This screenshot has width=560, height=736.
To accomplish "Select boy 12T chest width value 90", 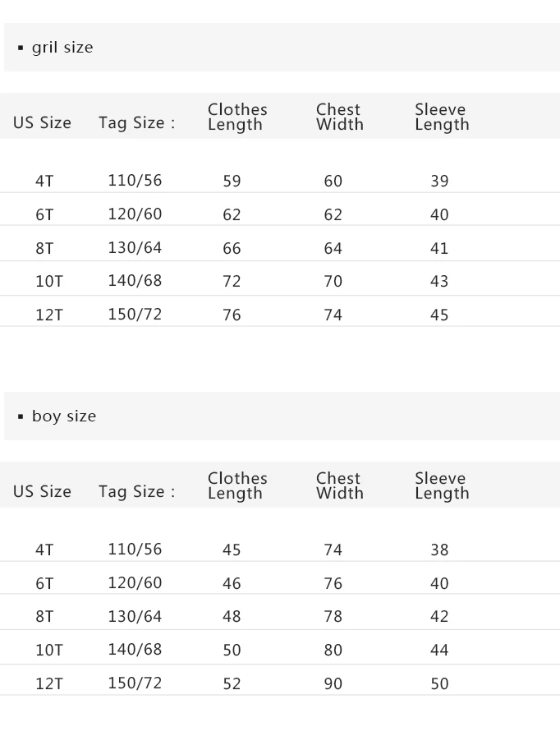I will click(333, 683).
